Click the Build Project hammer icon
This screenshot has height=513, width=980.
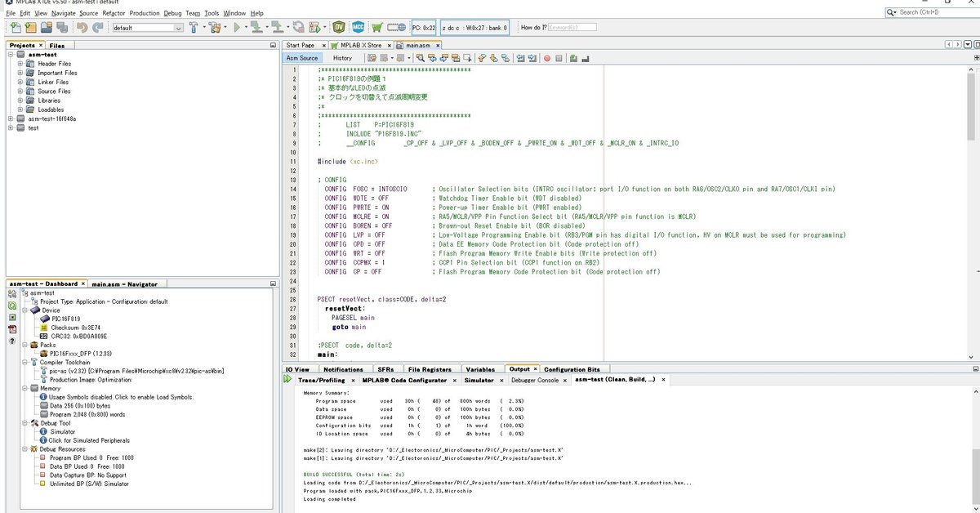tap(194, 28)
